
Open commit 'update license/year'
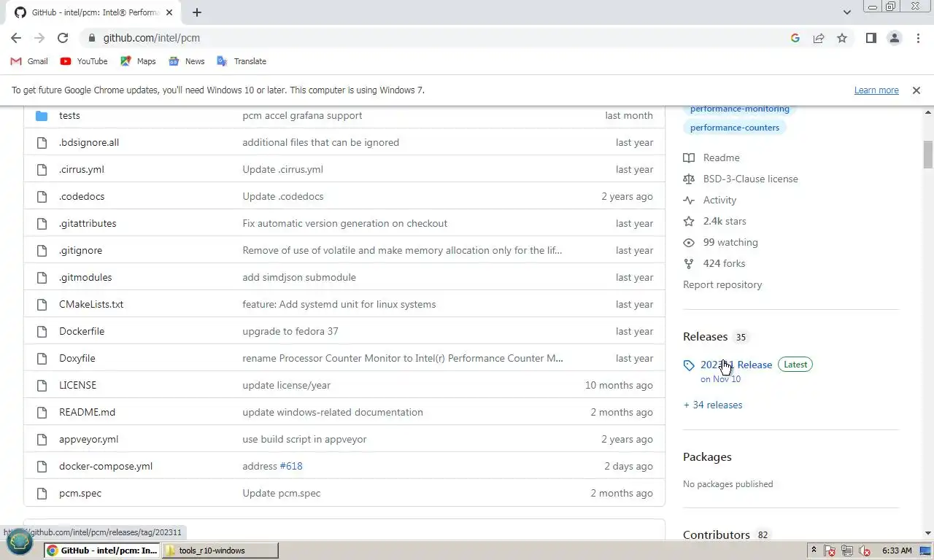click(x=286, y=385)
